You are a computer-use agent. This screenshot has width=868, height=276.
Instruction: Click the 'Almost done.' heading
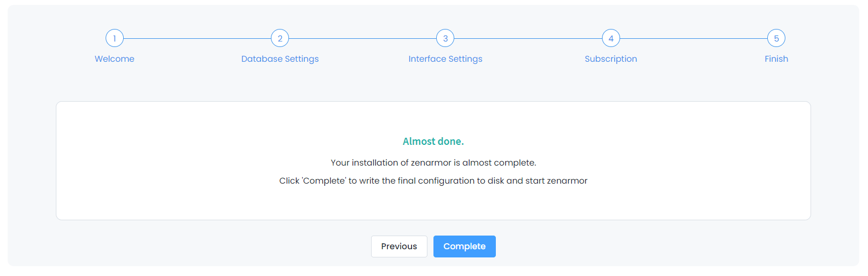[x=433, y=142]
